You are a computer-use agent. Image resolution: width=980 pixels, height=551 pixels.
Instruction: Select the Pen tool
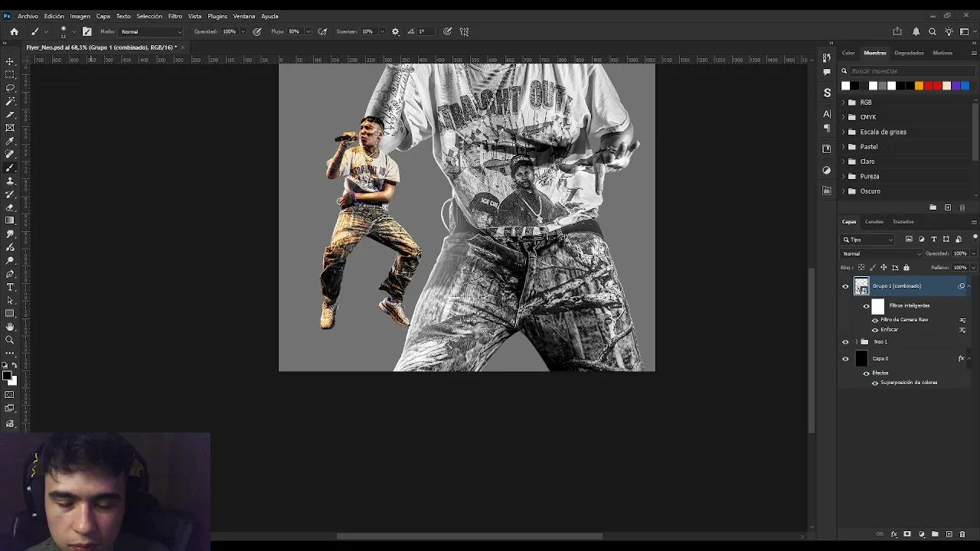(x=10, y=273)
